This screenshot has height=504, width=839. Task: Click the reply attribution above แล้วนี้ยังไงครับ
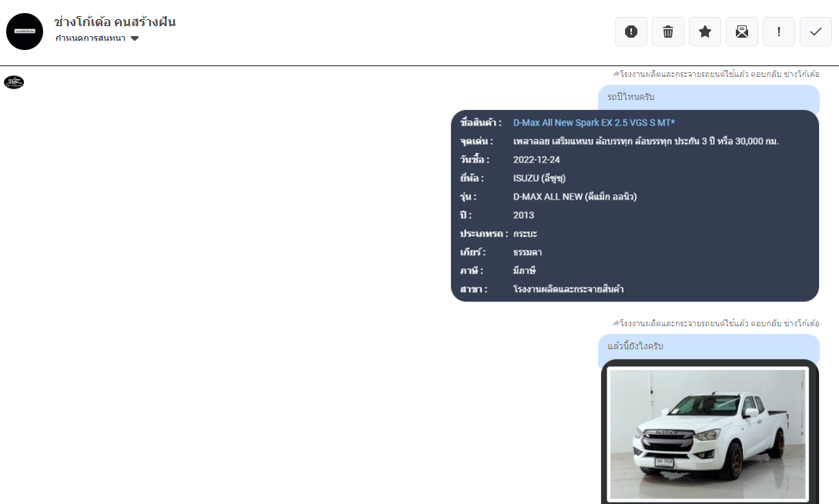[x=716, y=323]
